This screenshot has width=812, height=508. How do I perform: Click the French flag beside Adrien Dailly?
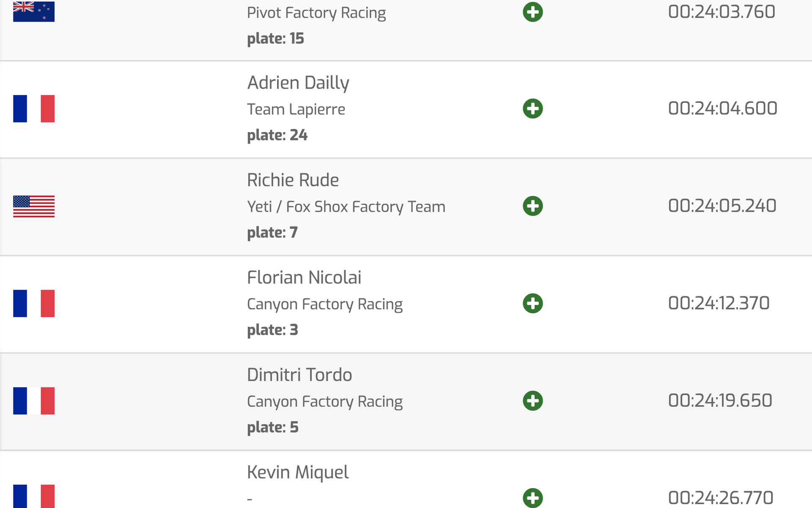(x=34, y=109)
